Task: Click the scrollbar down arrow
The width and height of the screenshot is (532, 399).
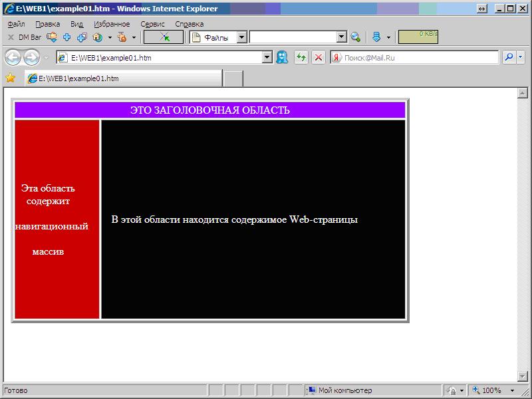Action: pos(523,376)
